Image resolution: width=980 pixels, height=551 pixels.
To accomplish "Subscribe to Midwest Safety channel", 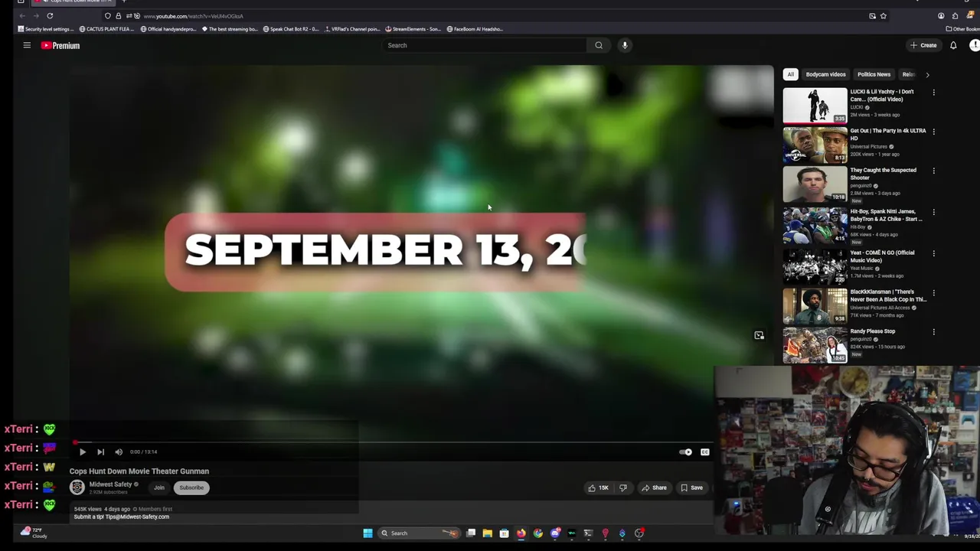I will point(191,487).
